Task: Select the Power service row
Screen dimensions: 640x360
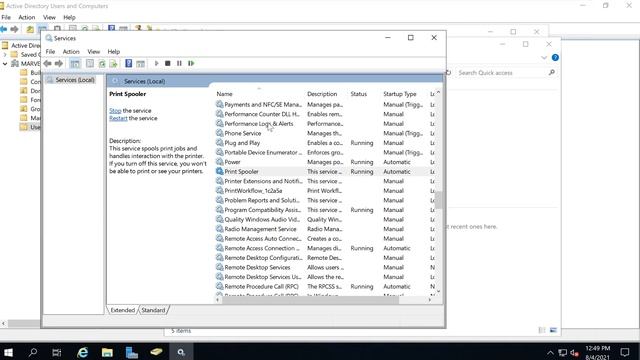Action: click(x=325, y=162)
